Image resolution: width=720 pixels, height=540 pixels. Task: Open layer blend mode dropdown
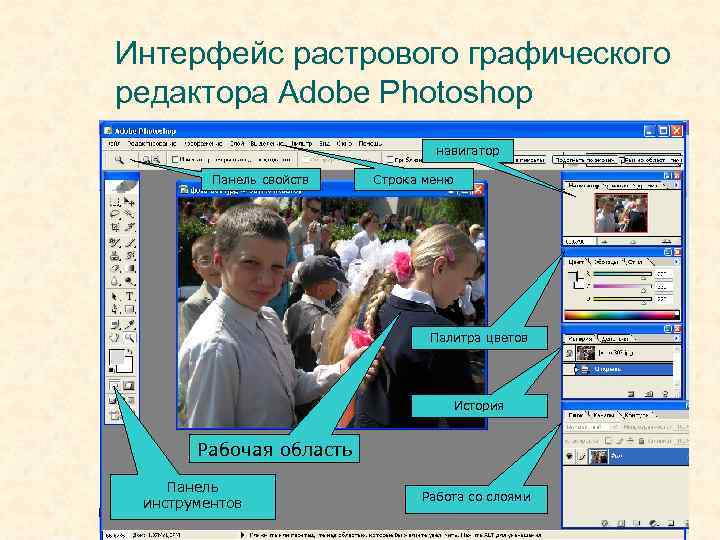coord(591,427)
